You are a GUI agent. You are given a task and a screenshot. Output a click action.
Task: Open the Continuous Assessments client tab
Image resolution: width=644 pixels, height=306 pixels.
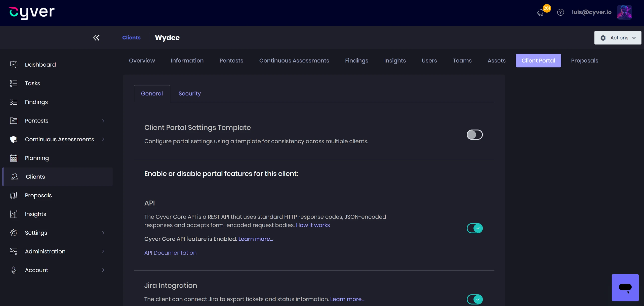click(x=294, y=61)
